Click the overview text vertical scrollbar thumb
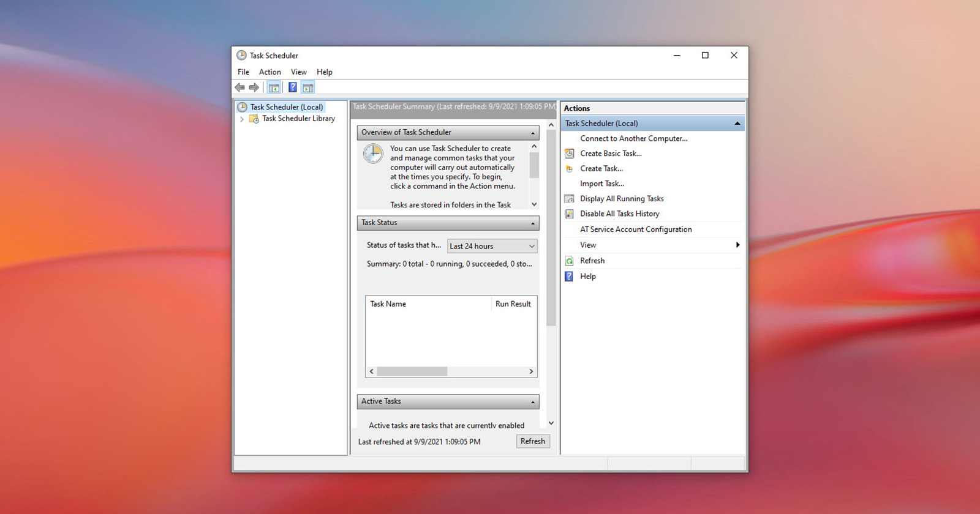This screenshot has width=980, height=514. (534, 165)
